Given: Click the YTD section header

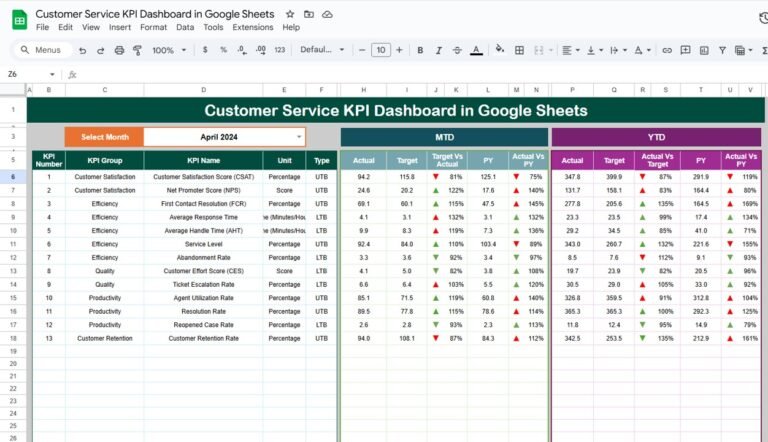Looking at the screenshot, I should pyautogui.click(x=656, y=137).
